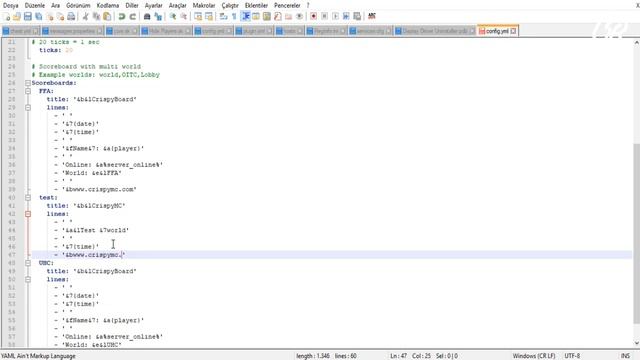Start macro recording with the red record icon
This screenshot has width=640, height=360.
(313, 17)
